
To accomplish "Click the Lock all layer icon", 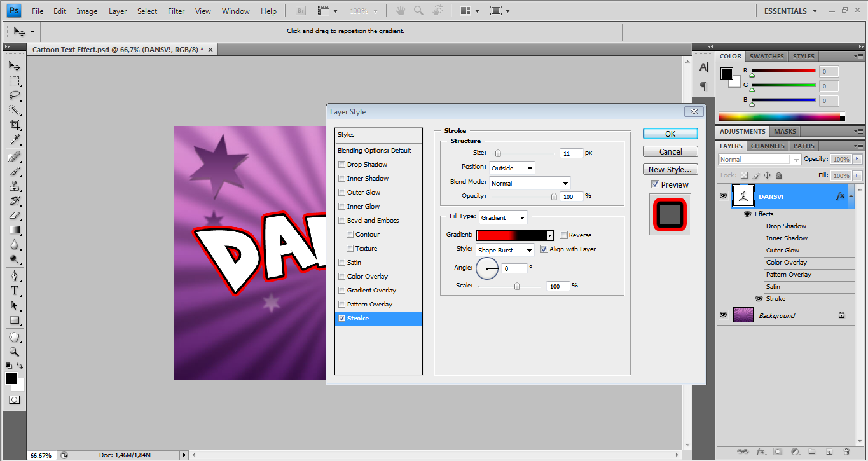I will pyautogui.click(x=779, y=175).
